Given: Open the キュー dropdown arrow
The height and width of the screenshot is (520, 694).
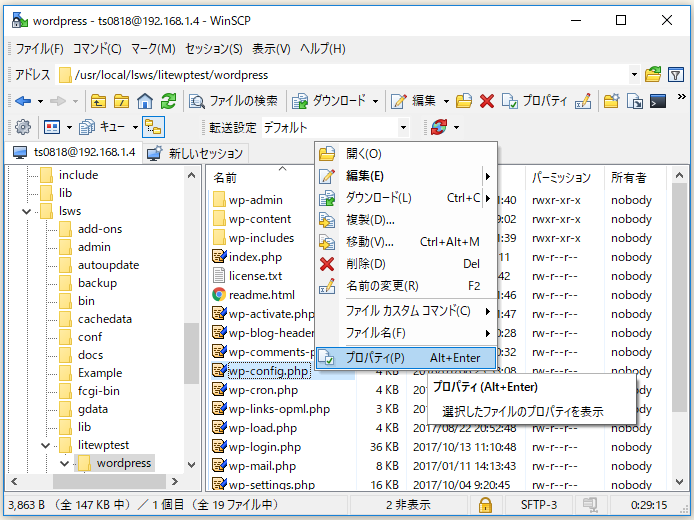Looking at the screenshot, I should (135, 127).
